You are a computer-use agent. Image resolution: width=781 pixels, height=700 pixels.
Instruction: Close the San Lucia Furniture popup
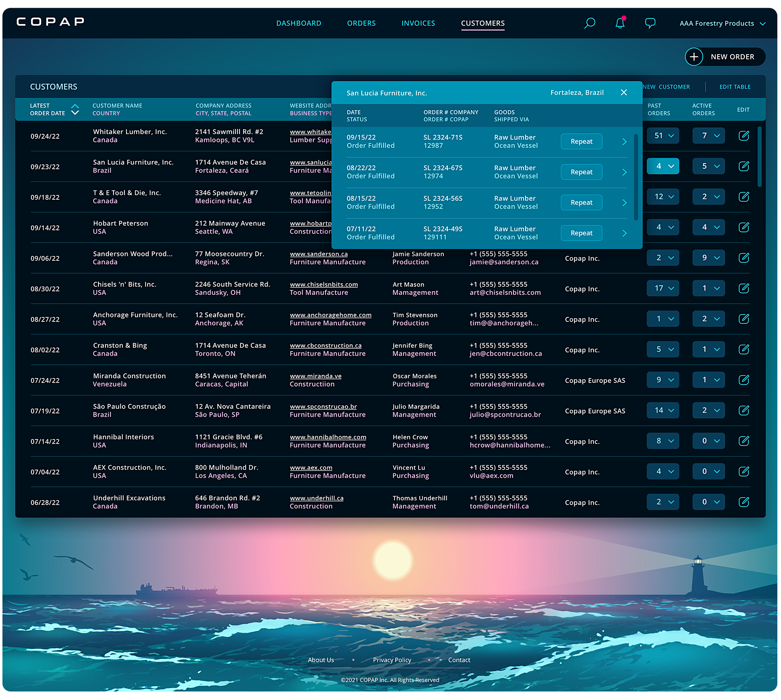[x=624, y=92]
